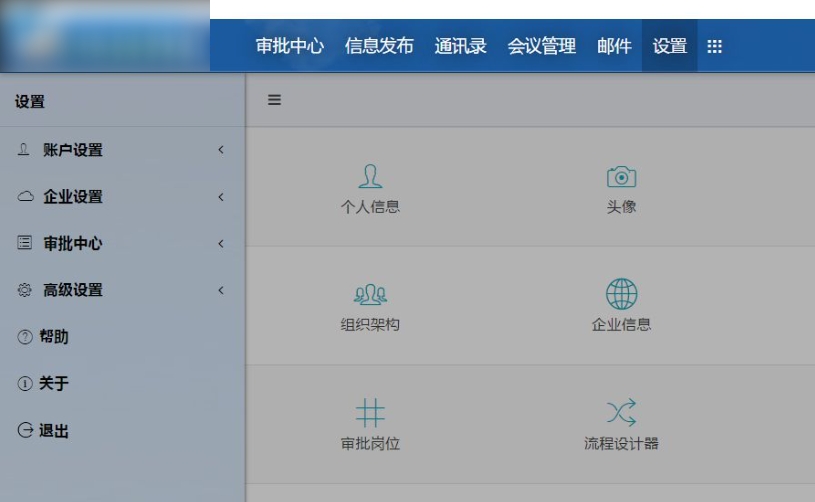
Task: Click the 头像 camera icon
Action: coord(621,177)
